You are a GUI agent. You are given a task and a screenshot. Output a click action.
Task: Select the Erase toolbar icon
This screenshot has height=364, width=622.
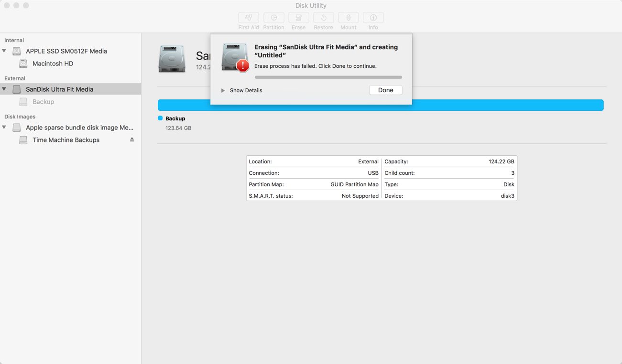click(x=298, y=18)
